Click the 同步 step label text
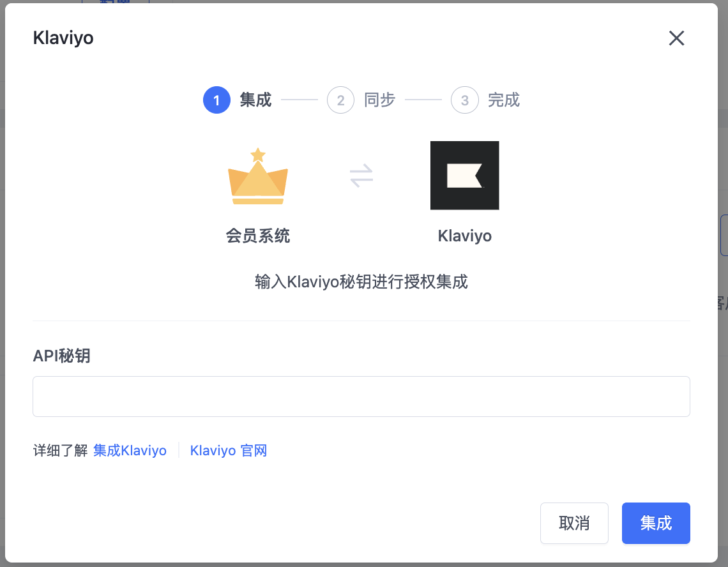728x567 pixels. 380,100
